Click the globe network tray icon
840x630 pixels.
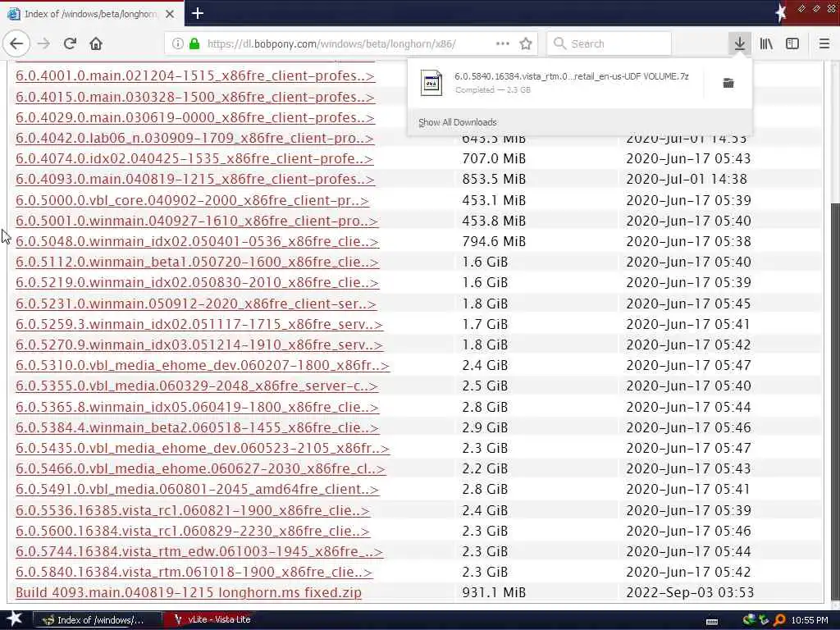(748, 620)
